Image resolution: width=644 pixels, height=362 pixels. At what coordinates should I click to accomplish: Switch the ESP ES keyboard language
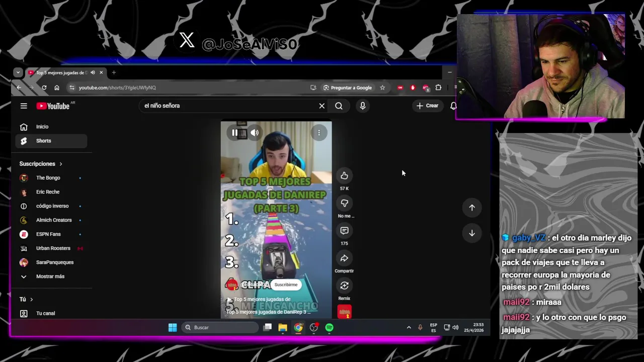[x=434, y=328]
